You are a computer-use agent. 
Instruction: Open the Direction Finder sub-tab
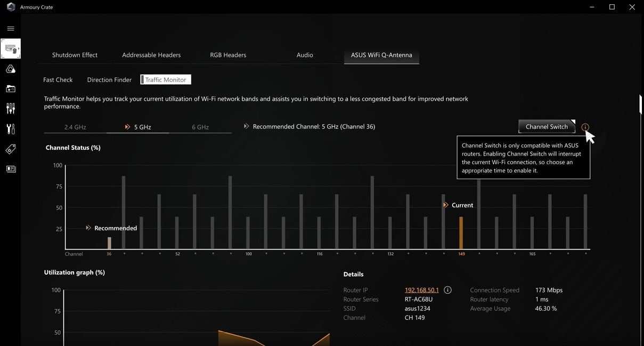pyautogui.click(x=109, y=80)
